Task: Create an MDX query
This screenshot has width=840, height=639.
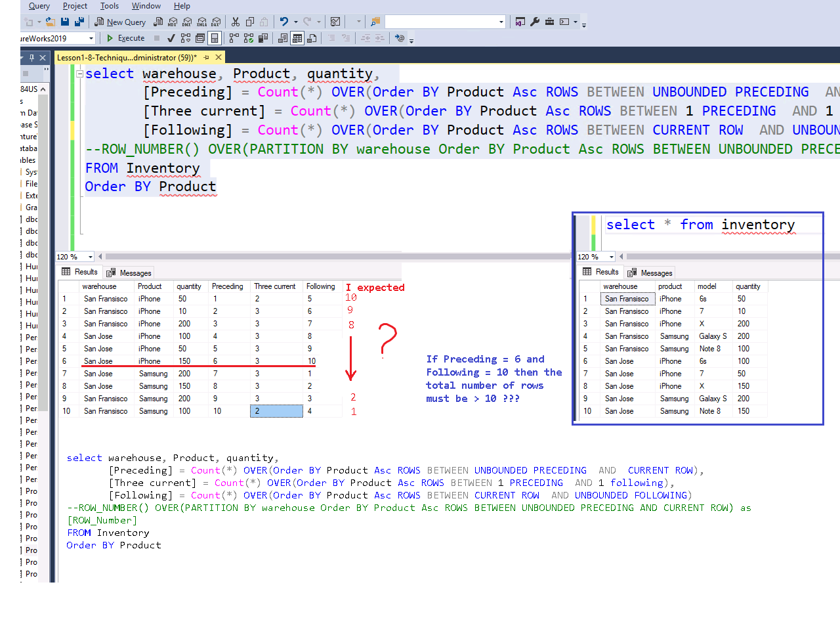Action: 173,22
